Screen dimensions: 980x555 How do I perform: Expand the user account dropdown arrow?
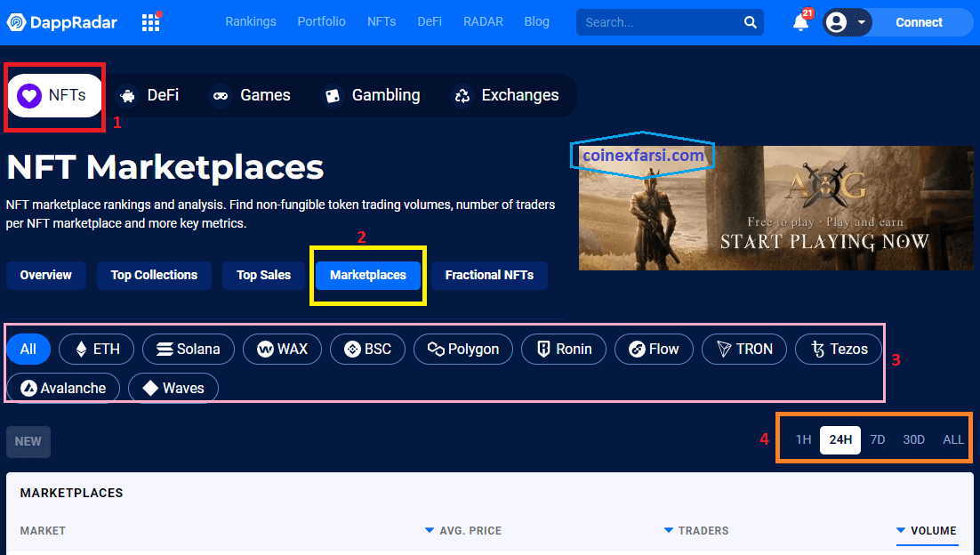tap(861, 22)
